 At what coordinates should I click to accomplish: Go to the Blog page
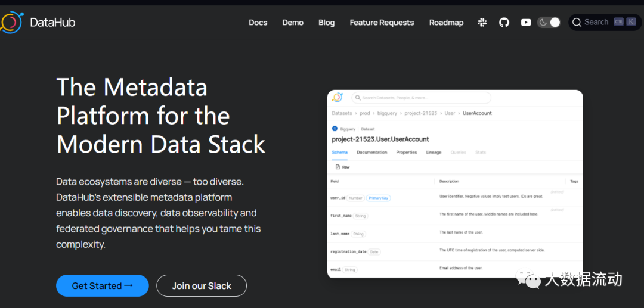point(327,23)
